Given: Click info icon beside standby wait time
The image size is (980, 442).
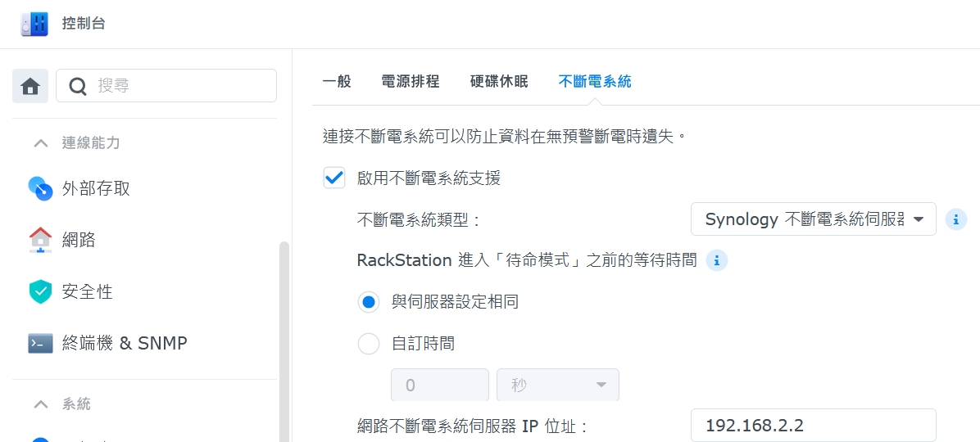Looking at the screenshot, I should (x=716, y=261).
